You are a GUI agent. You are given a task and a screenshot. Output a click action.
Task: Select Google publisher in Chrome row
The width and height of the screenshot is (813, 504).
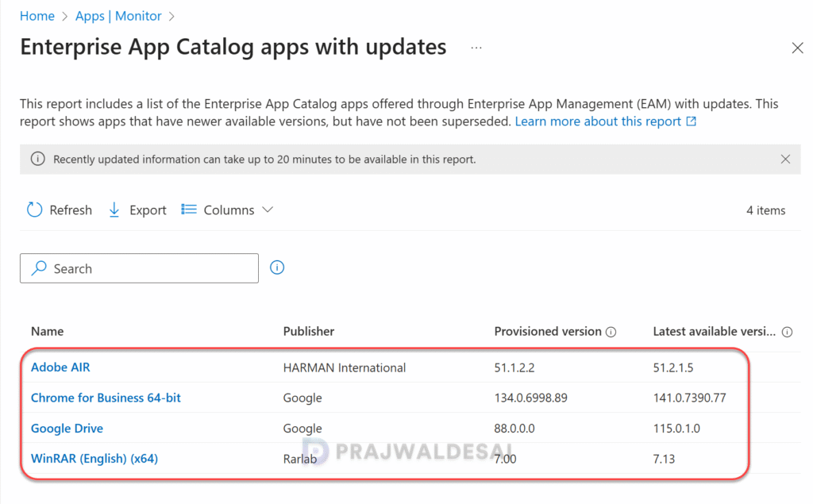click(x=302, y=398)
